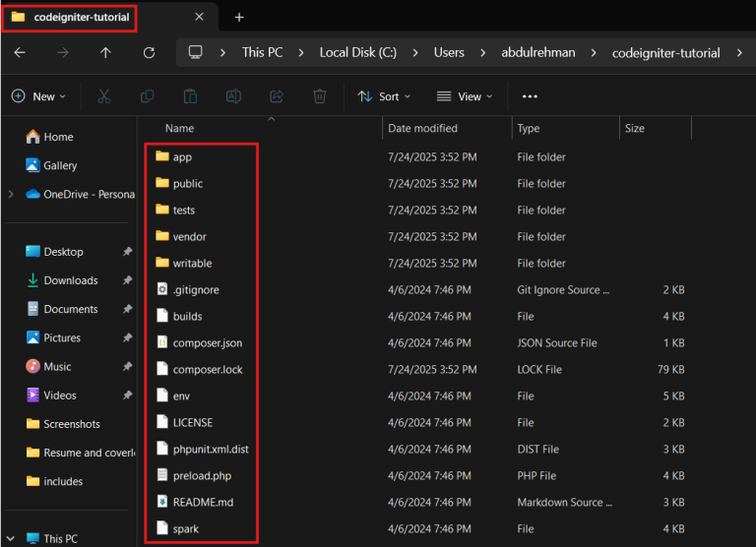Navigate to Local Disk (C:) breadcrumb
The image size is (756, 547).
[x=358, y=52]
